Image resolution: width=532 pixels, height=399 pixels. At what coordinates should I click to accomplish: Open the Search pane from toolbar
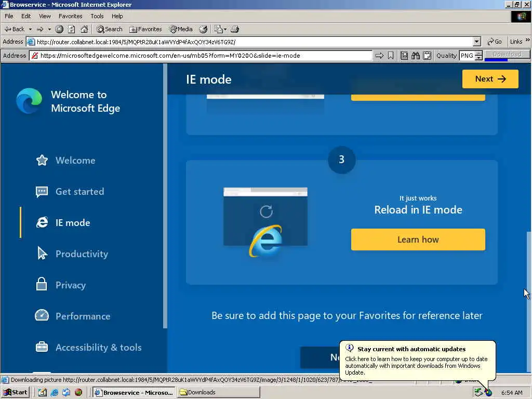[109, 29]
